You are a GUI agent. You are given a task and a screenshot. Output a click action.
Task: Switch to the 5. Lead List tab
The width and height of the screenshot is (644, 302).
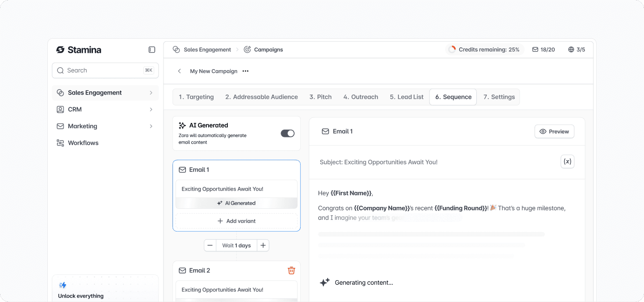[407, 97]
